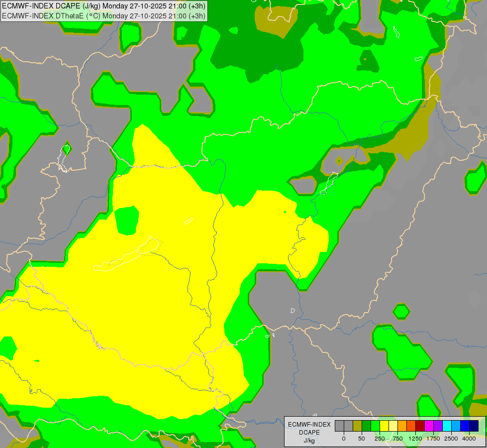Click the J/kg unit label in legend
The height and width of the screenshot is (448, 487).
[309, 441]
